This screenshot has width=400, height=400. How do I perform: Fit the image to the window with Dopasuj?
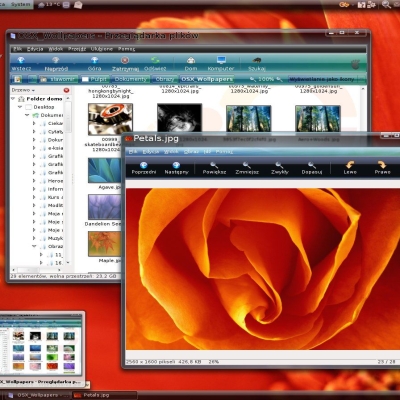(x=312, y=168)
